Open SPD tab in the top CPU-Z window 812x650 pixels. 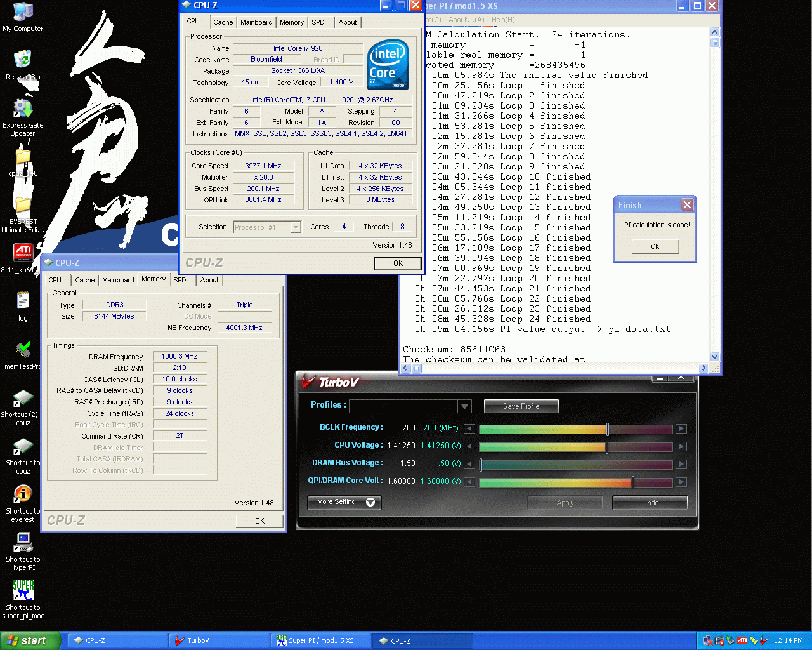point(318,22)
